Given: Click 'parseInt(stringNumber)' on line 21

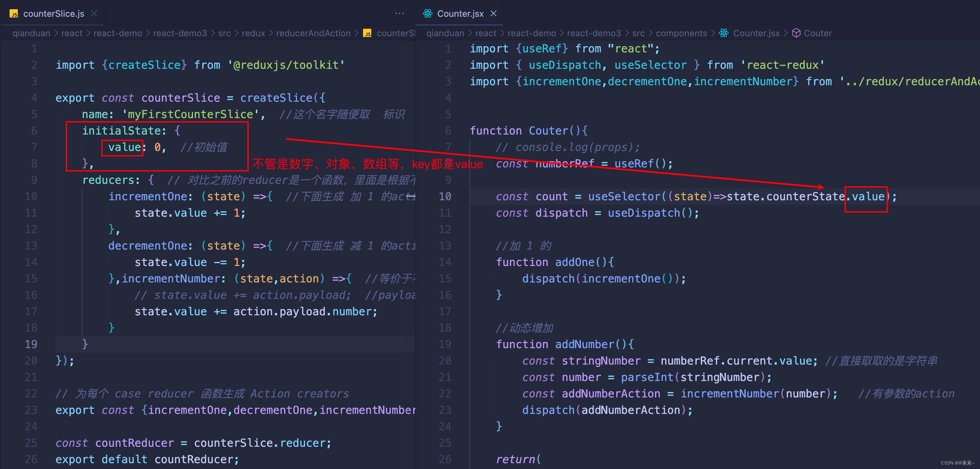Looking at the screenshot, I should [x=693, y=377].
